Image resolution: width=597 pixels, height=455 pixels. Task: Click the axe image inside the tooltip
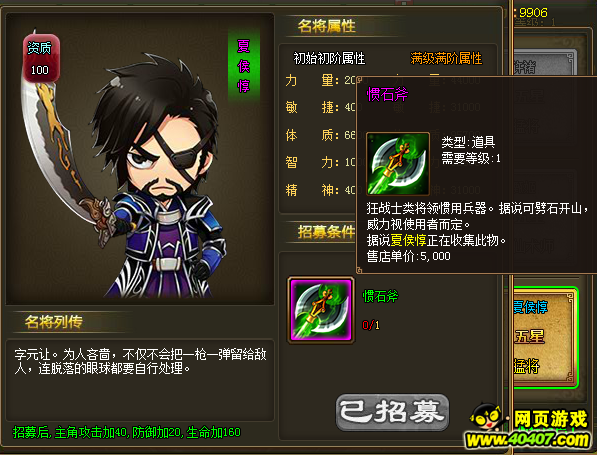pyautogui.click(x=397, y=163)
